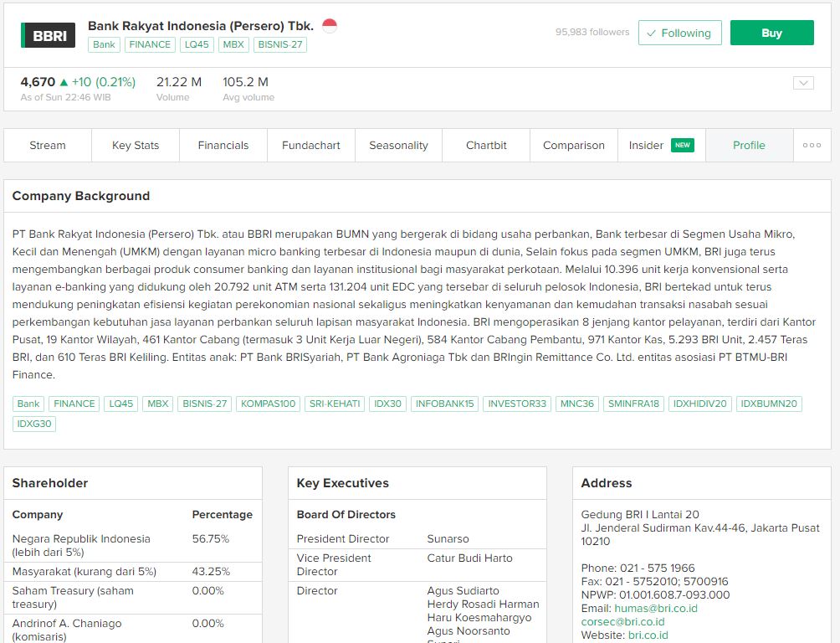Click the BISNIS-27 tag in Company Background
This screenshot has height=643, width=840.
point(205,404)
